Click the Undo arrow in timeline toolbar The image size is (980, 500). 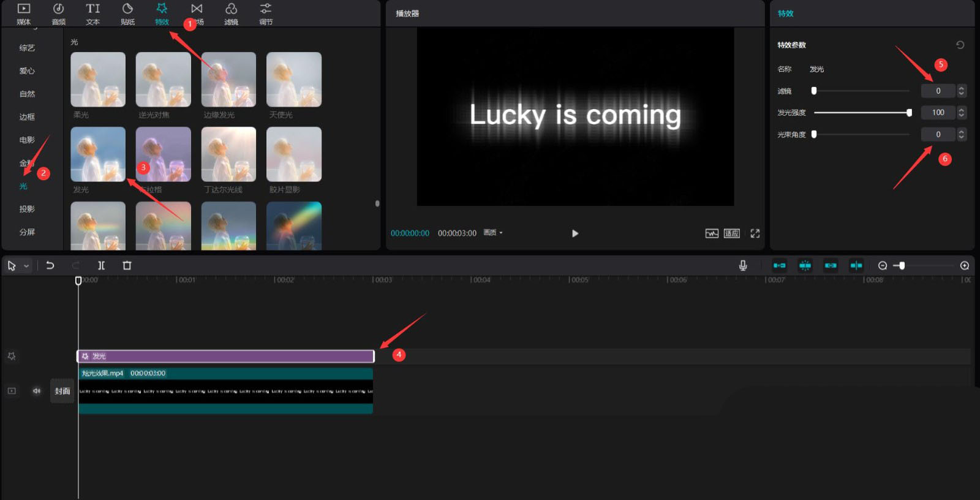50,265
